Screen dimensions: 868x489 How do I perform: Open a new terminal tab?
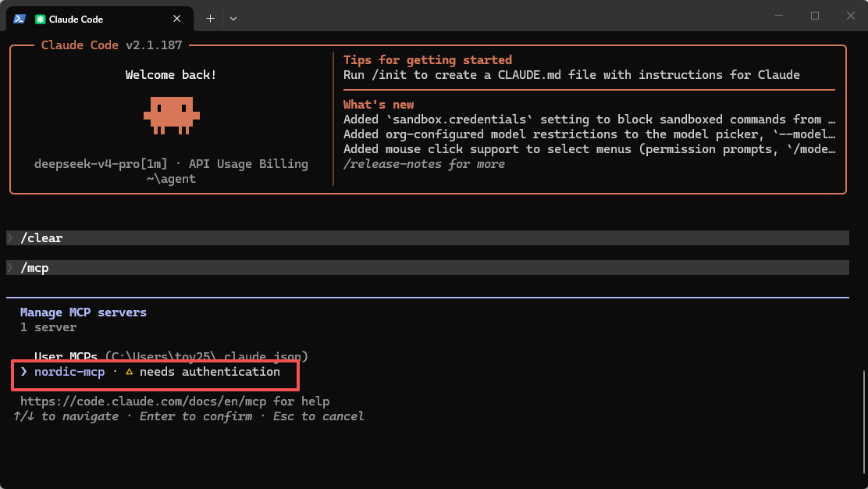pos(210,18)
